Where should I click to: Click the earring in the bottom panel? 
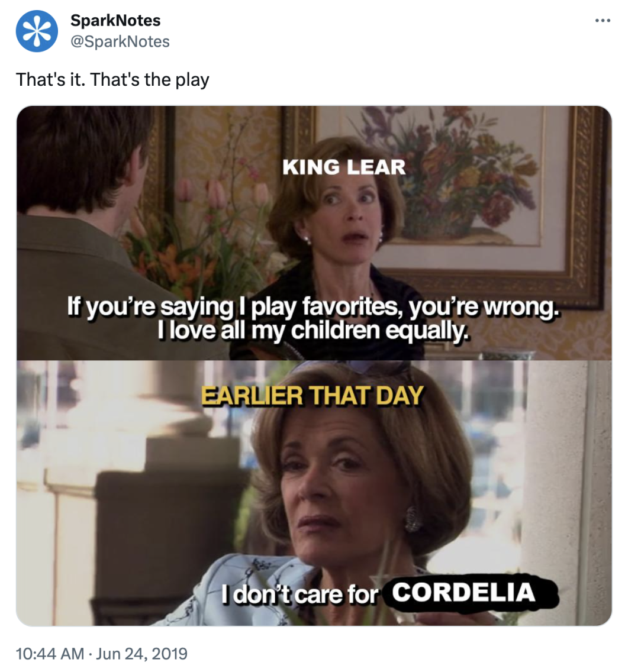pos(413,519)
